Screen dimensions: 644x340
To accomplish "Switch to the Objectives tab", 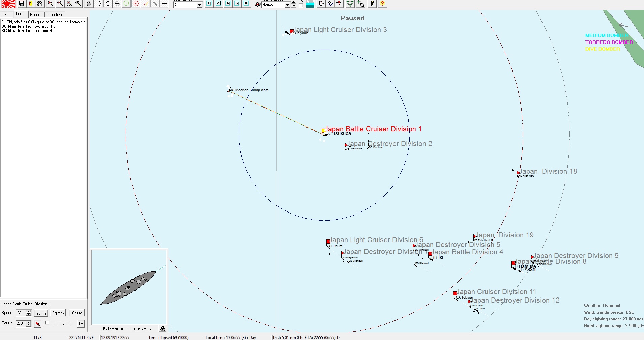I will pos(55,15).
